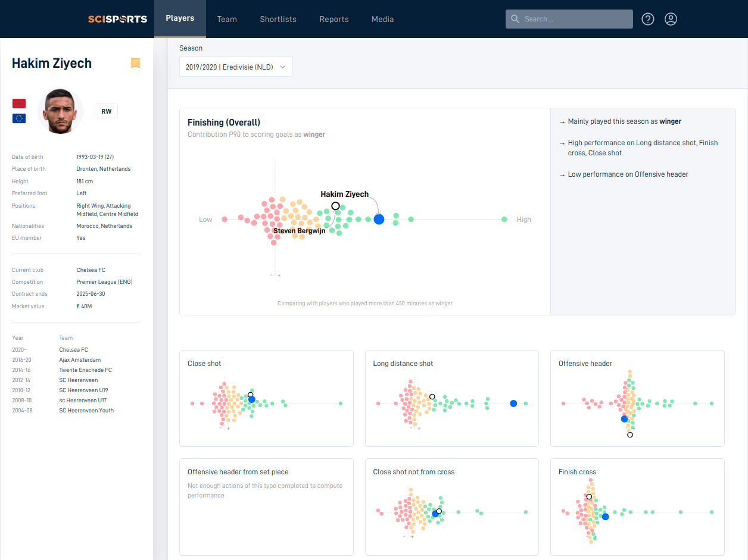
Task: Go to the Shortlists tab
Action: pyautogui.click(x=278, y=19)
